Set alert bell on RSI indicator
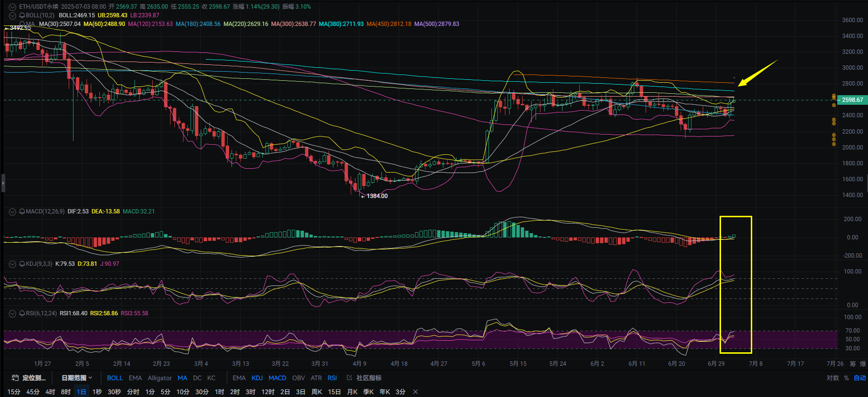868x397 pixels. [x=22, y=313]
